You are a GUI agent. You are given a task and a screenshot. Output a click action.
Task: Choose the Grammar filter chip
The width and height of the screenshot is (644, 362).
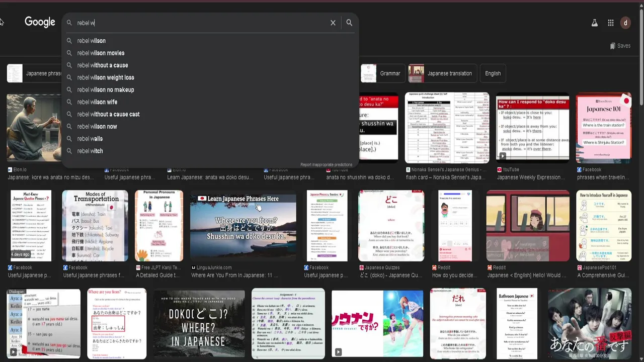pos(382,73)
